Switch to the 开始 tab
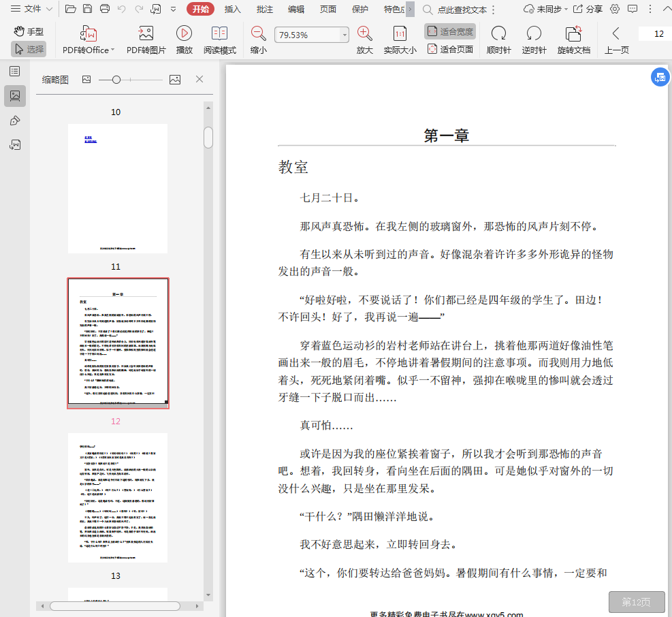 pos(201,9)
